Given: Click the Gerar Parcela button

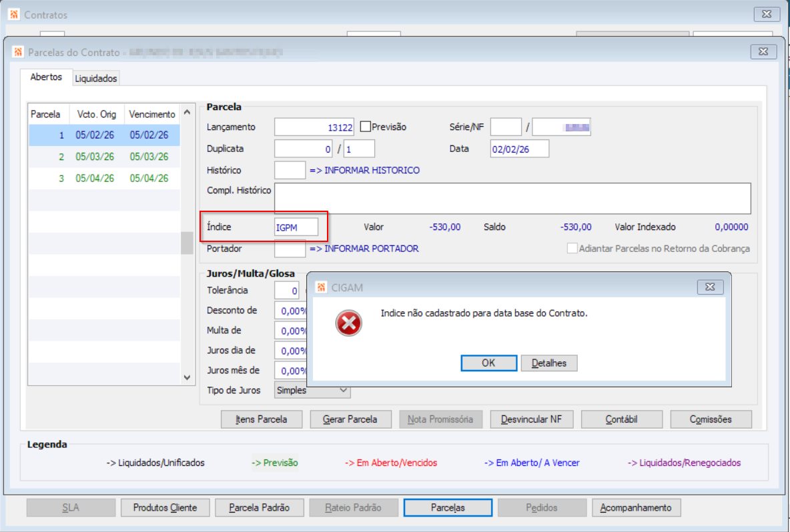Looking at the screenshot, I should 350,419.
